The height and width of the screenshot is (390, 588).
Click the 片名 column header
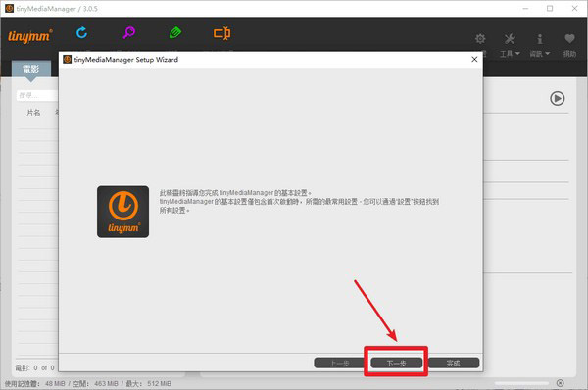[33, 112]
